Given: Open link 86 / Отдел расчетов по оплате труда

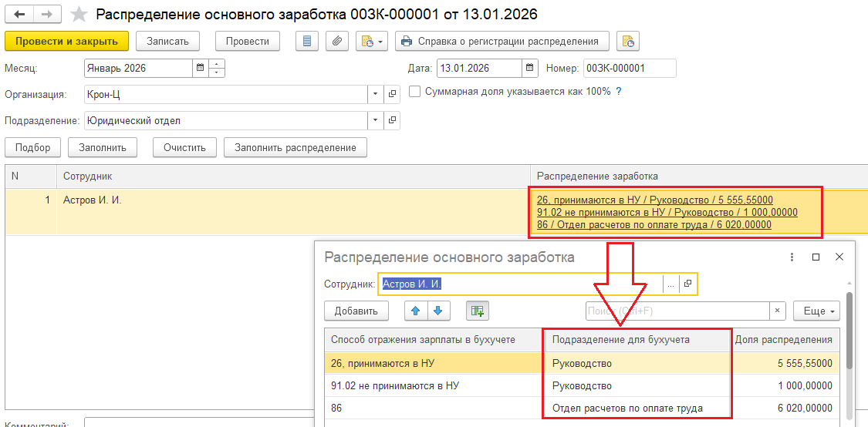Looking at the screenshot, I should (654, 224).
